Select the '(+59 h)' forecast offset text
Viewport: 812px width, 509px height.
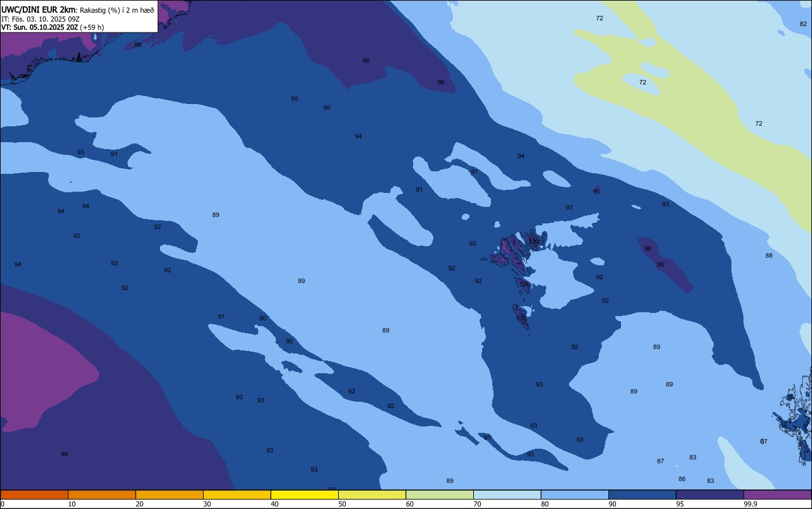(92, 27)
